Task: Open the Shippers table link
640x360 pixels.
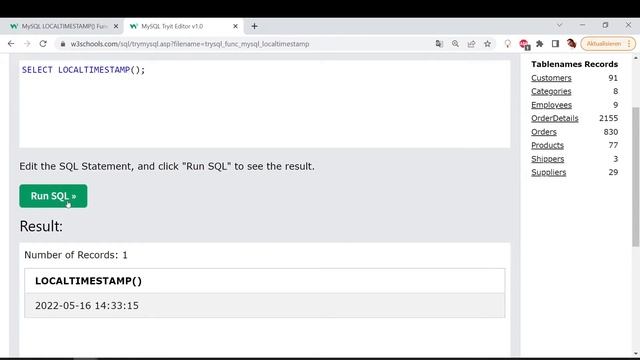Action: (x=547, y=159)
